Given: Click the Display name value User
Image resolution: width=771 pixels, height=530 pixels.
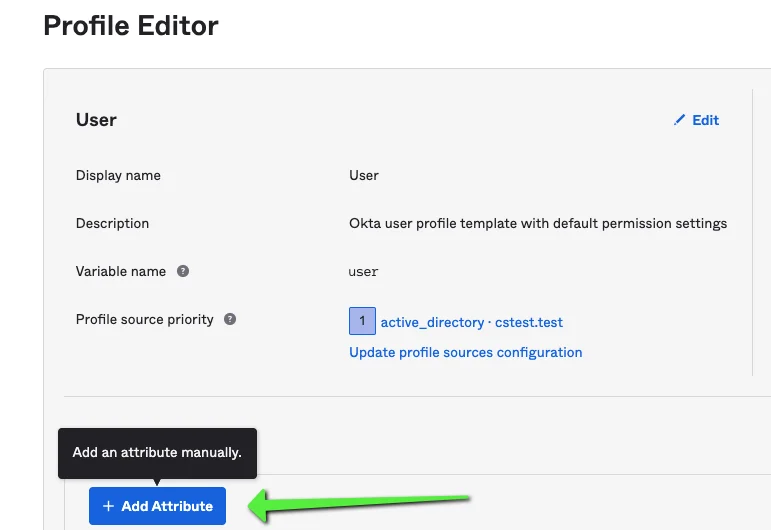Looking at the screenshot, I should click(x=364, y=176).
